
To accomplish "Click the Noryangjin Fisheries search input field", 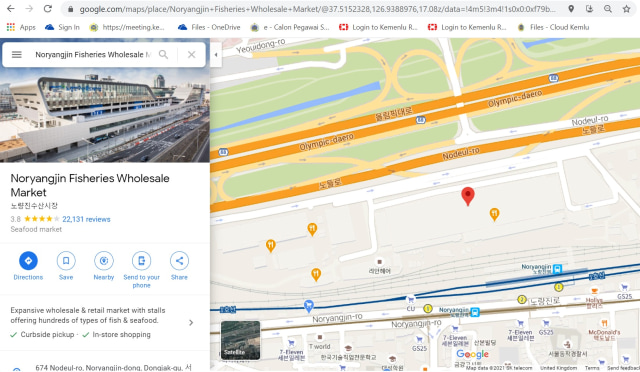I will point(93,54).
